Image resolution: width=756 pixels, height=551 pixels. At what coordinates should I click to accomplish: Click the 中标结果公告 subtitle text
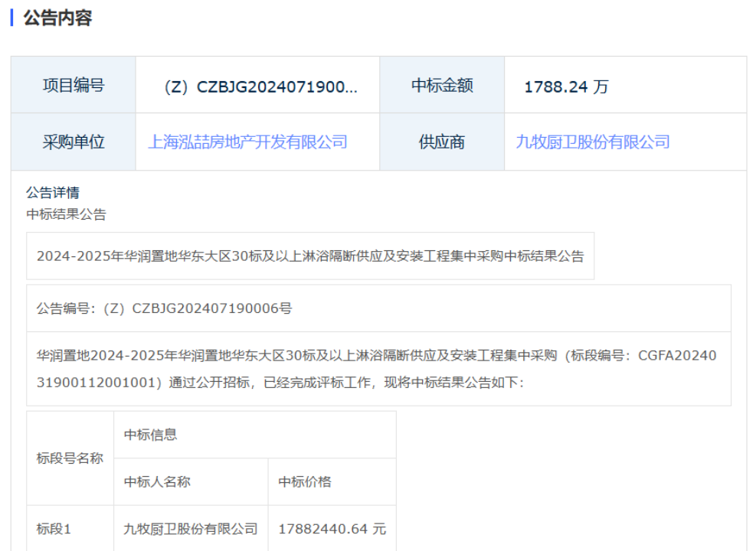[66, 214]
